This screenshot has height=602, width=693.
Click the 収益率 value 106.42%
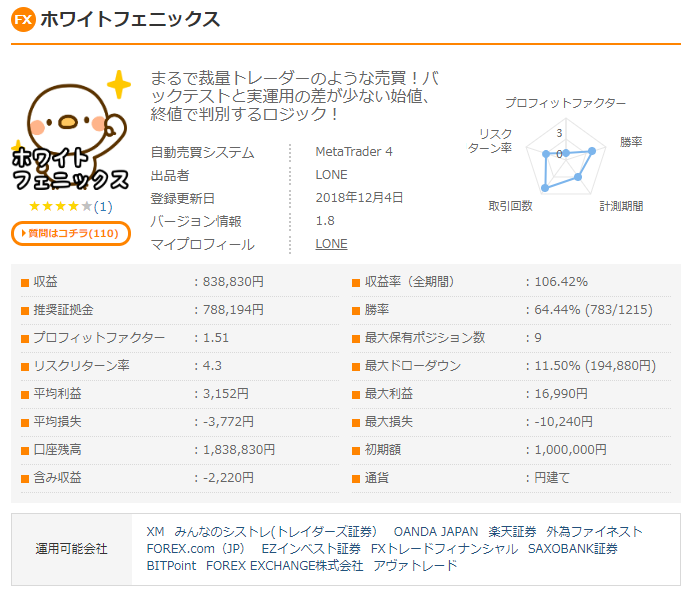[561, 282]
